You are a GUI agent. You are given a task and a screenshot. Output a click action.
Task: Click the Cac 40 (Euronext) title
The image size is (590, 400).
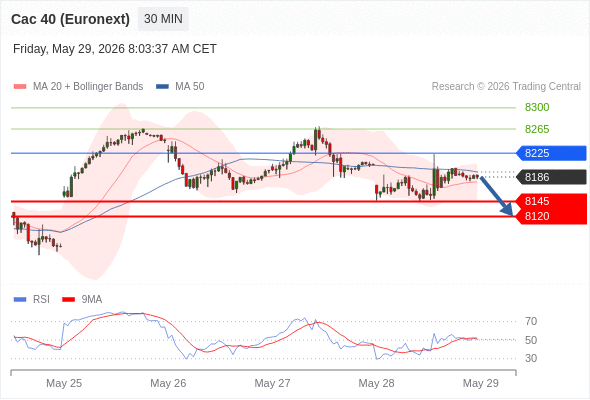pyautogui.click(x=70, y=19)
